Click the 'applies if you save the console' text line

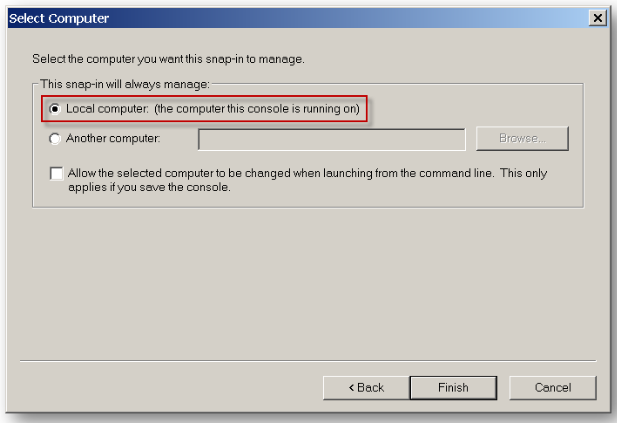[x=150, y=187]
